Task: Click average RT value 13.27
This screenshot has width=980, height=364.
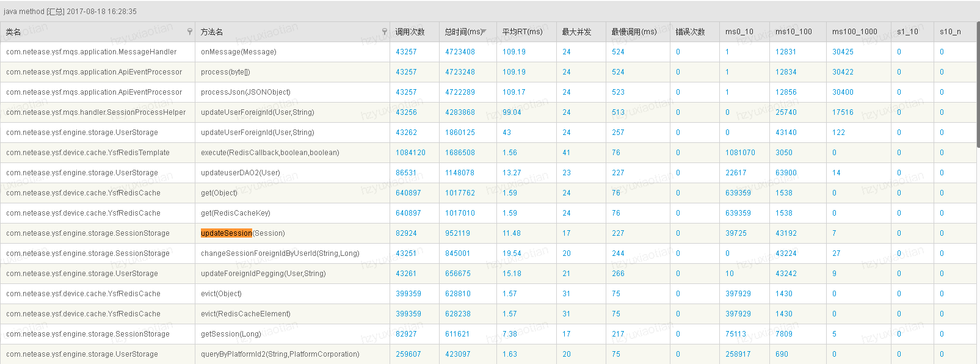Action: point(512,173)
